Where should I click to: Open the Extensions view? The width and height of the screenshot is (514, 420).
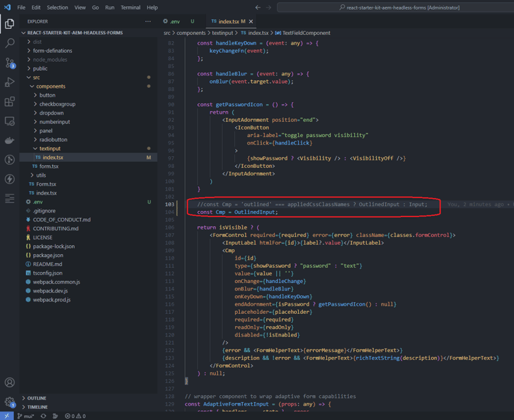pos(10,101)
